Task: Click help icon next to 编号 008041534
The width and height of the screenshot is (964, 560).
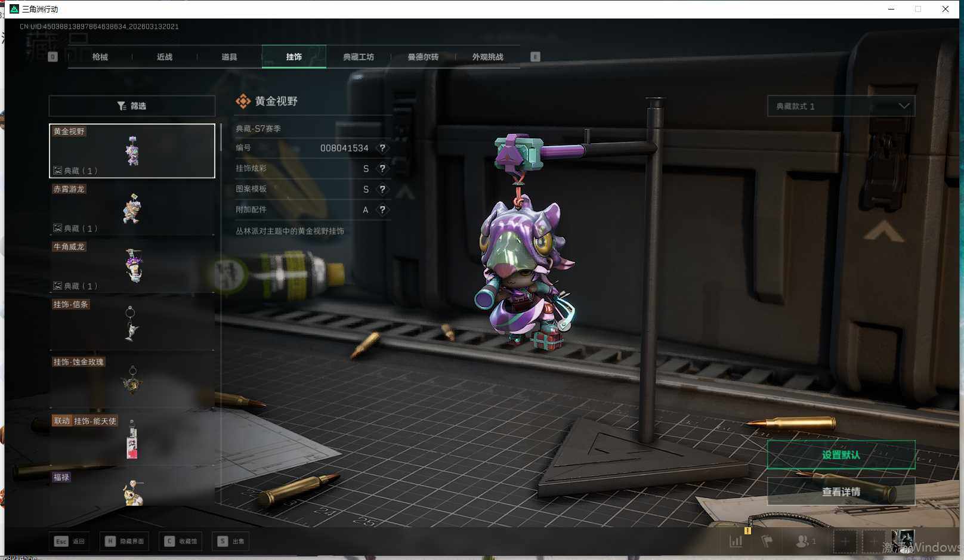Action: click(382, 148)
